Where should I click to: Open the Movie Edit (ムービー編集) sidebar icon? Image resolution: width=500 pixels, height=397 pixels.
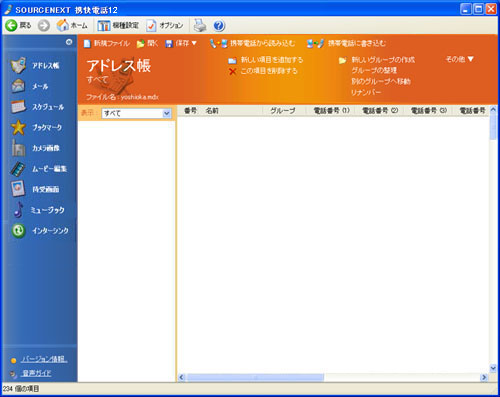pos(18,169)
